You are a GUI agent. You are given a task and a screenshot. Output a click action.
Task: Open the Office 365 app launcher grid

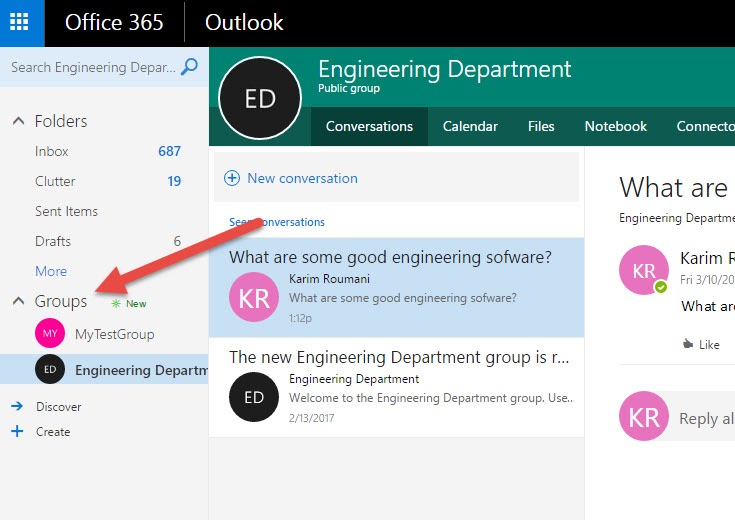tap(20, 22)
